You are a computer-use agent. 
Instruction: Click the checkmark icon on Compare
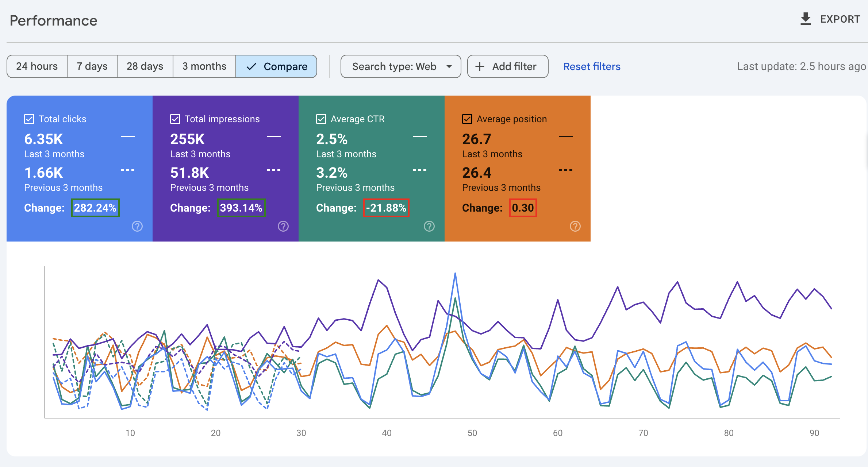coord(251,66)
